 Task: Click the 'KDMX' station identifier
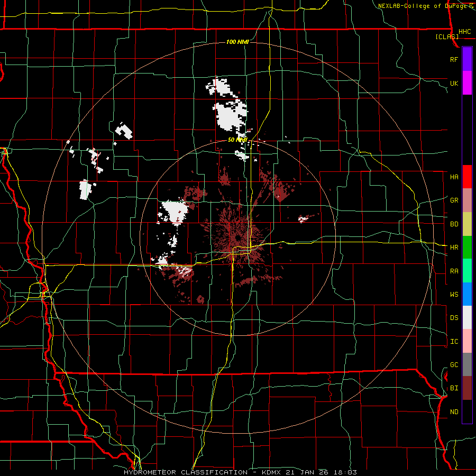click(272, 472)
